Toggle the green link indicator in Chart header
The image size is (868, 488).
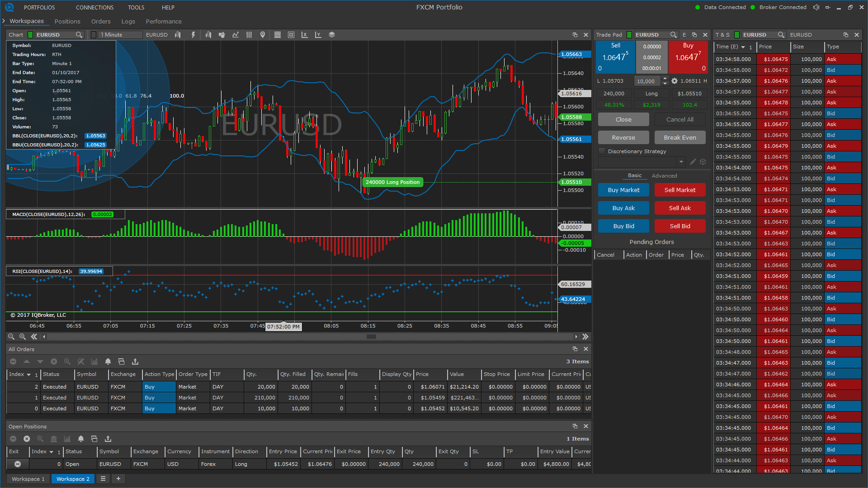[x=30, y=35]
